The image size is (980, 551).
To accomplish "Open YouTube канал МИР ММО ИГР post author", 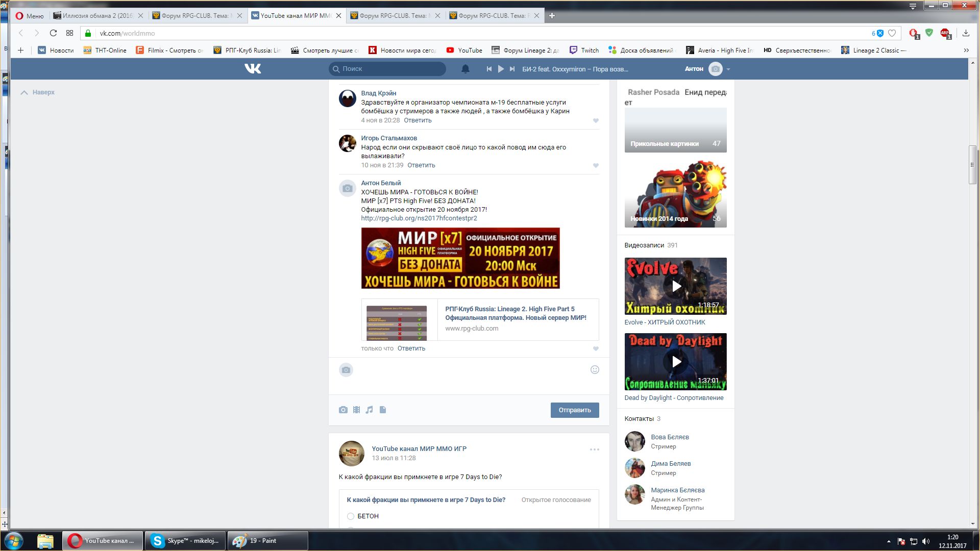I will [x=419, y=449].
